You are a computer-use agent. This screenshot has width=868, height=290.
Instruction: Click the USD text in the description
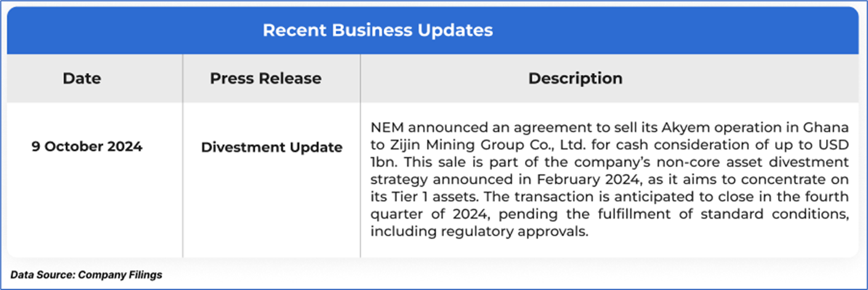click(832, 144)
